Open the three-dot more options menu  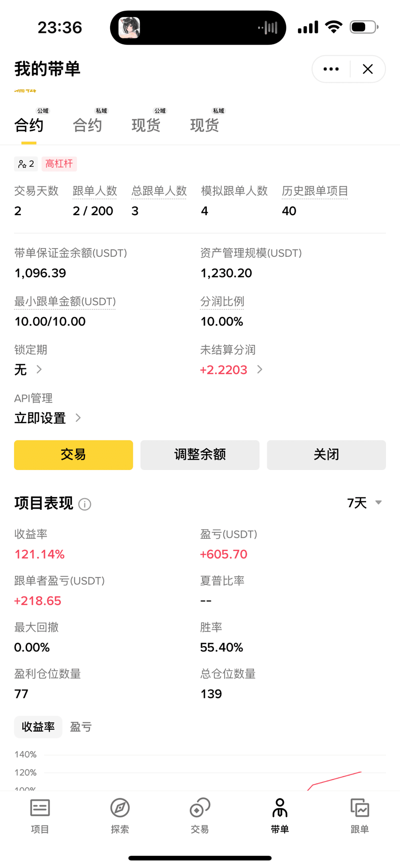tap(331, 69)
